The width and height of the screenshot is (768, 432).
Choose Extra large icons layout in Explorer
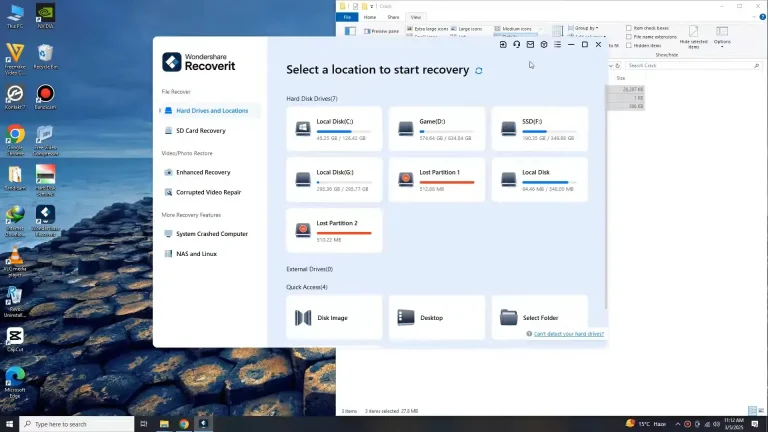click(428, 29)
